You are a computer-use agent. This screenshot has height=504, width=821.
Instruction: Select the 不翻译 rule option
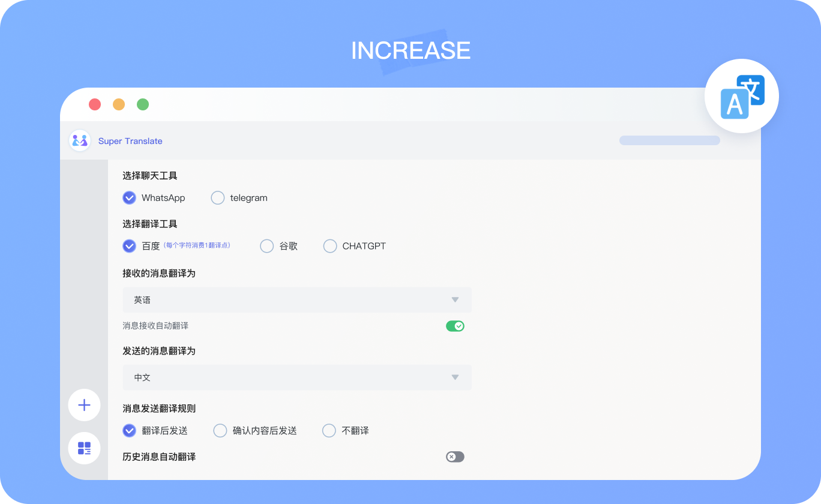[329, 431]
